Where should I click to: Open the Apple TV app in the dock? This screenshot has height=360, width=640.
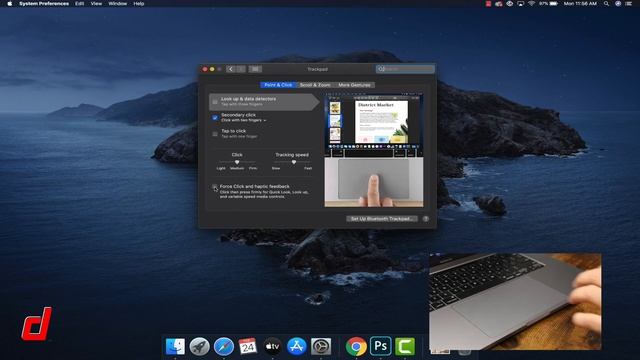272,347
